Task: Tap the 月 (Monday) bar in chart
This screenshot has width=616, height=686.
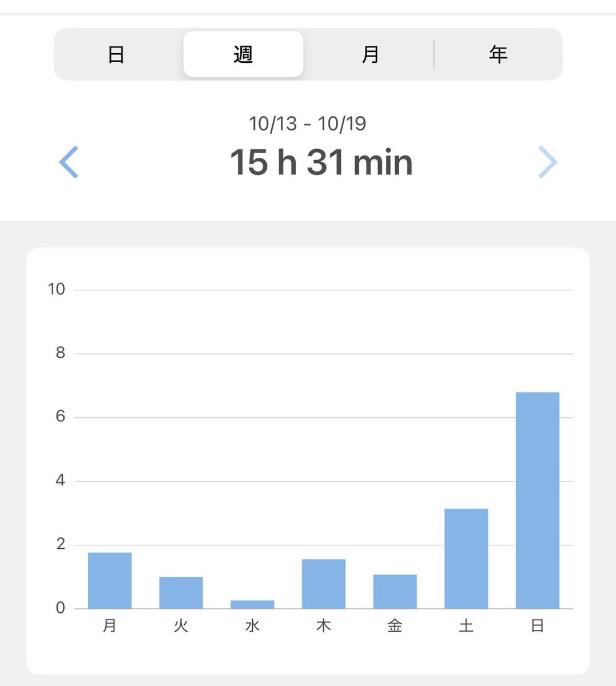Action: pyautogui.click(x=110, y=580)
